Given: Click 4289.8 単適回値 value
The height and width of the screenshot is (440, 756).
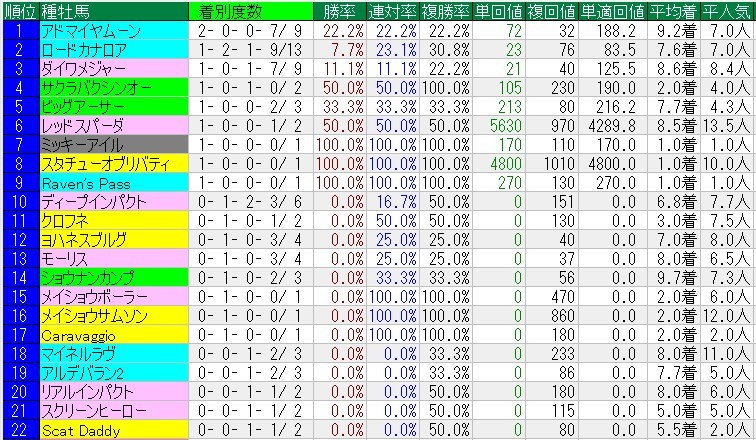Looking at the screenshot, I should coord(612,126).
